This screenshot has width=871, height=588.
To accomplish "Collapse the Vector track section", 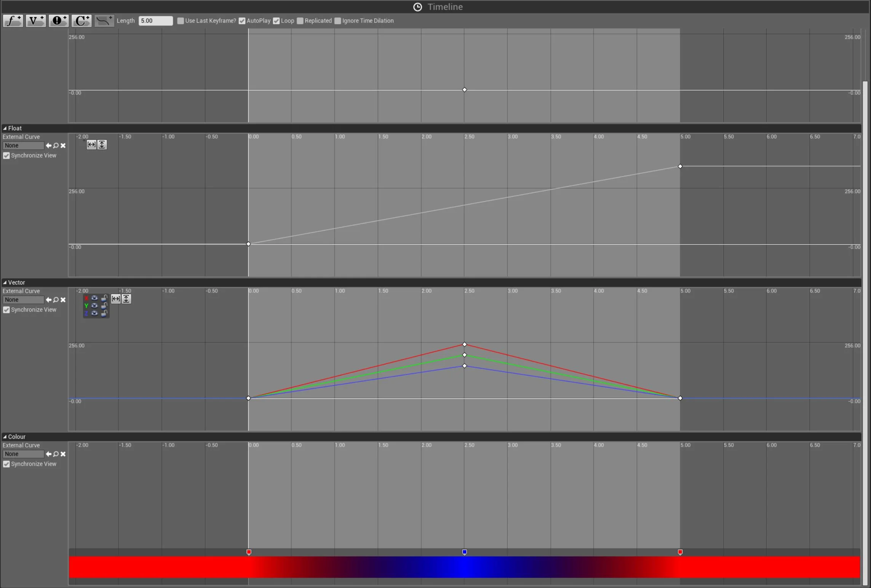I will 5,283.
